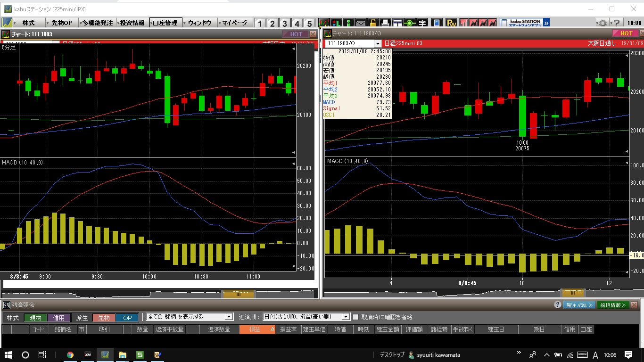Click the 損益率 column header
The height and width of the screenshot is (362, 644).
[289, 329]
